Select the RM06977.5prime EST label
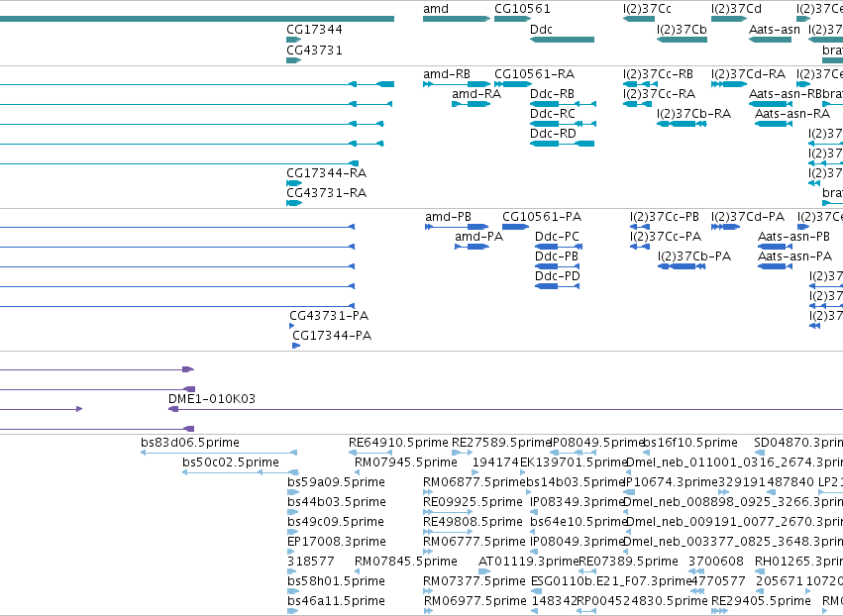The image size is (843, 616). pos(475,601)
